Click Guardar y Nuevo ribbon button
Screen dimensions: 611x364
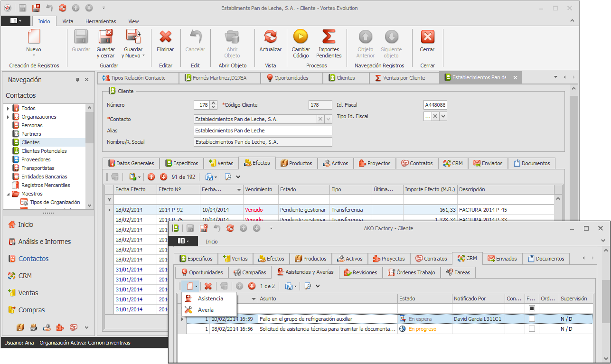[x=133, y=44]
